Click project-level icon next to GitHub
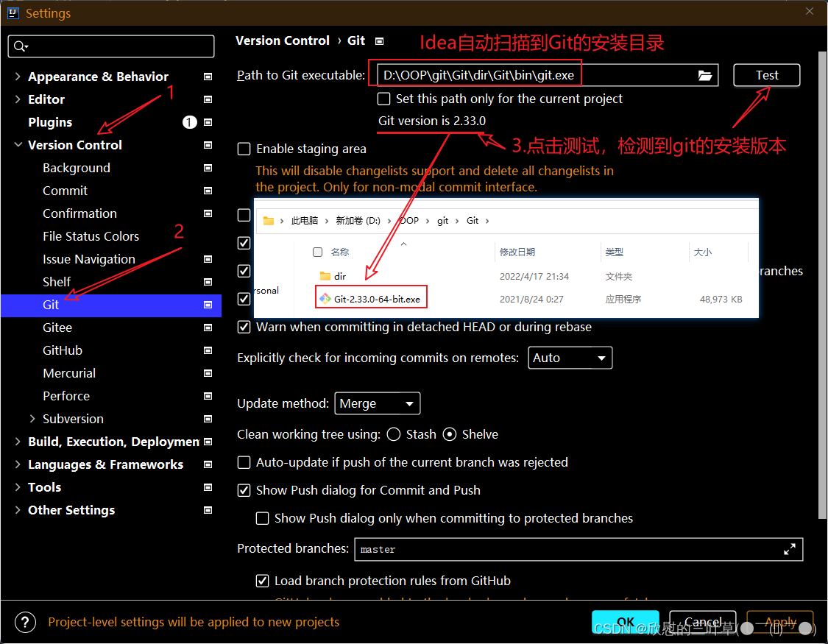The image size is (828, 644). click(x=208, y=350)
